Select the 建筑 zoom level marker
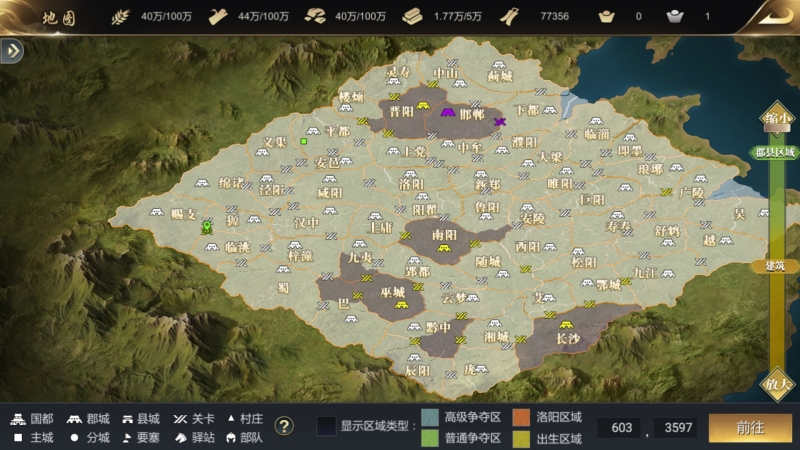800x450 pixels. pos(774,266)
